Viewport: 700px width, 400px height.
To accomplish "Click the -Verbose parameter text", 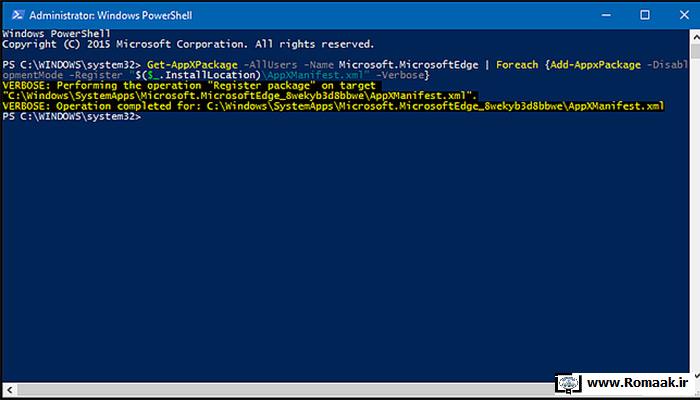I will pyautogui.click(x=400, y=75).
